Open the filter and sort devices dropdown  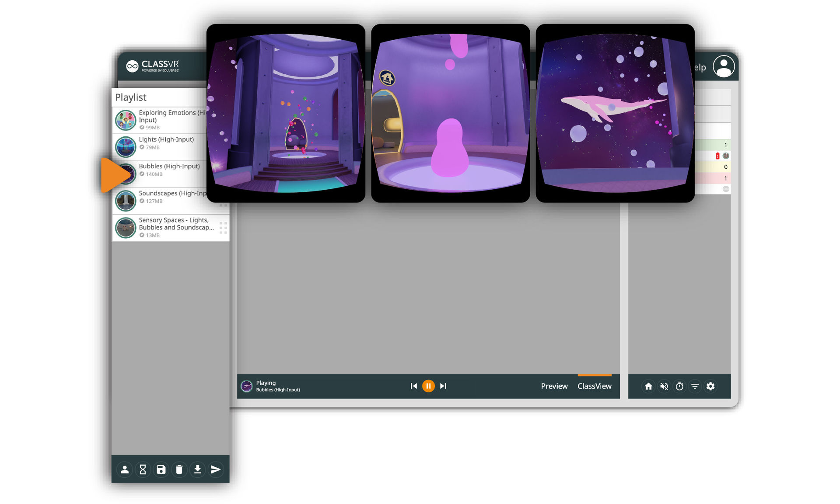point(695,386)
